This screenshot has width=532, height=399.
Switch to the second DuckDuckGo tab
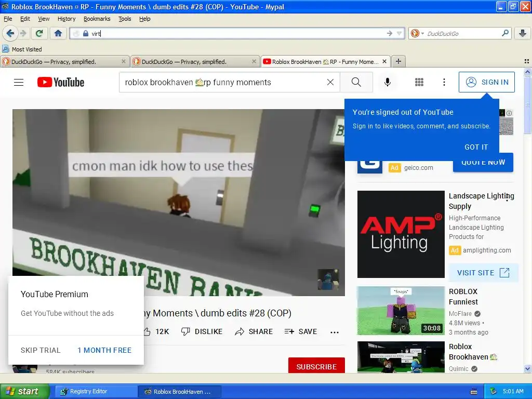tap(195, 61)
